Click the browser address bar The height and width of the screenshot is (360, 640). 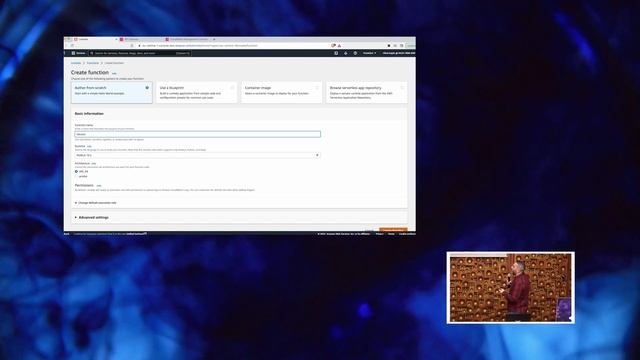click(233, 46)
